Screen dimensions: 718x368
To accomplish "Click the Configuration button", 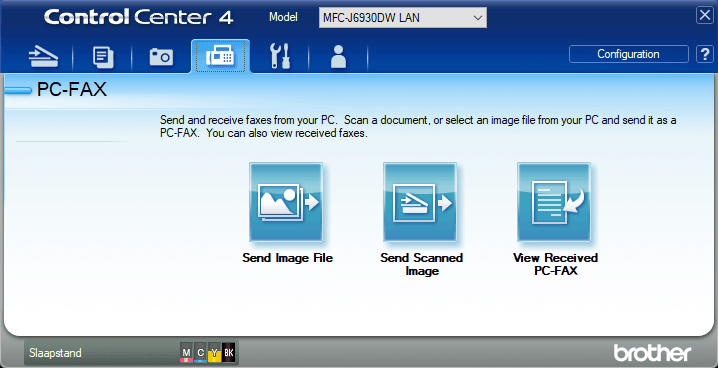I will 628,54.
